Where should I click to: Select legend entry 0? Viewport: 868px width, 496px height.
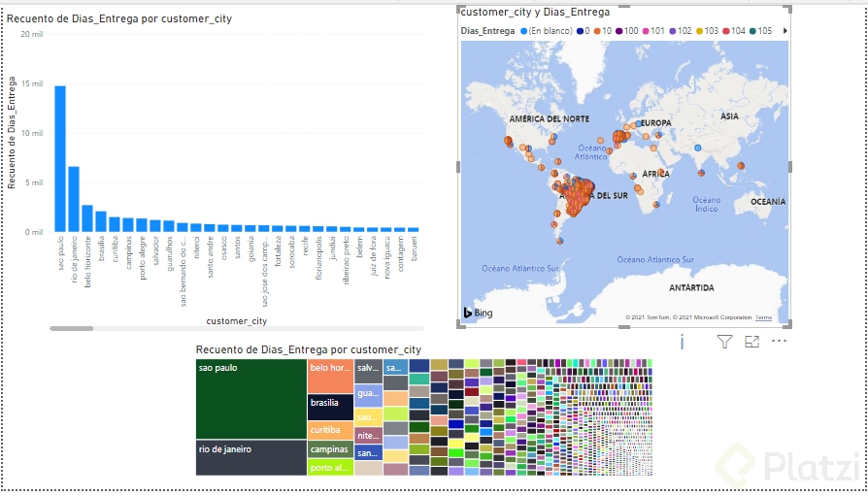coord(584,31)
